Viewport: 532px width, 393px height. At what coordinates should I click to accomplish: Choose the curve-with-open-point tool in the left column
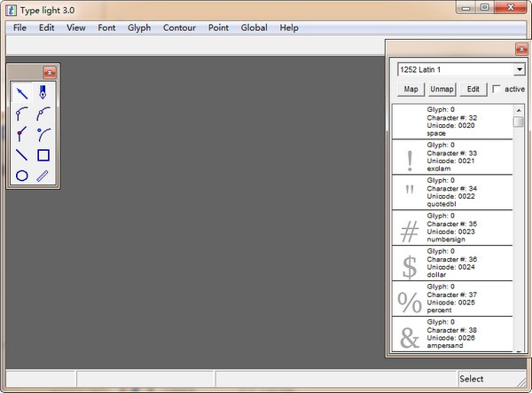pyautogui.click(x=22, y=114)
